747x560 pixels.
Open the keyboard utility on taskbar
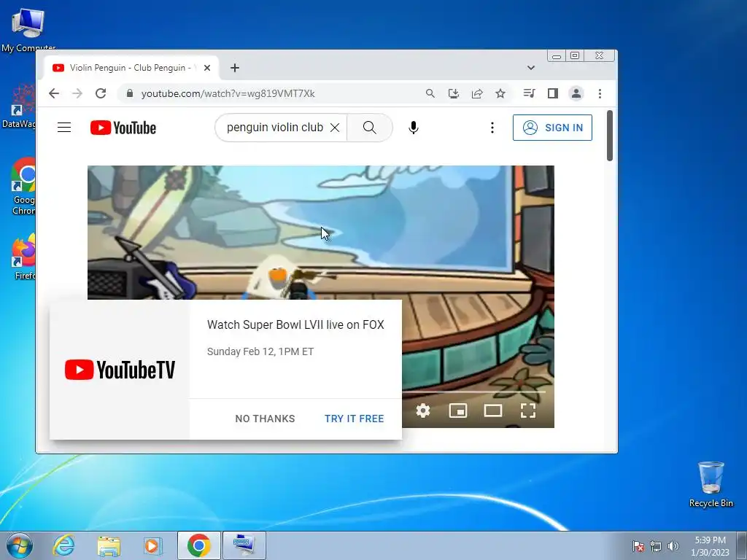(244, 545)
